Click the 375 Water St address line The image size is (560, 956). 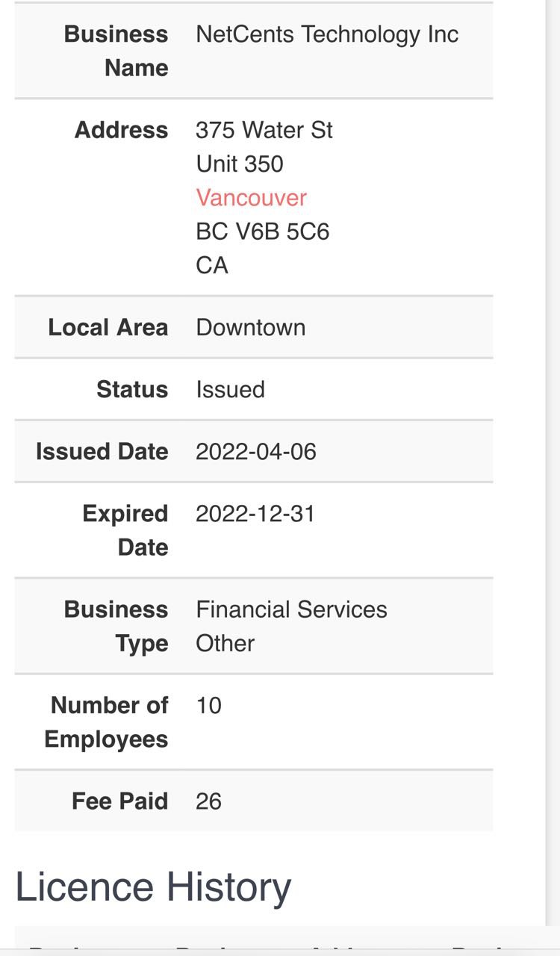264,130
